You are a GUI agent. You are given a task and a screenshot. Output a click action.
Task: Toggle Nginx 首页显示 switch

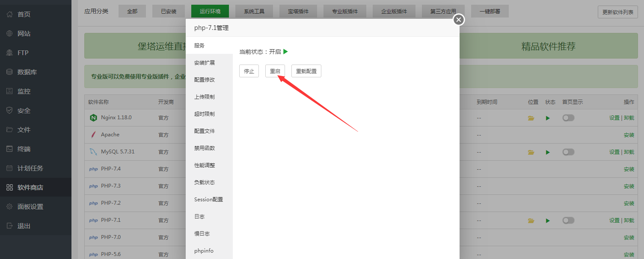[x=568, y=118]
